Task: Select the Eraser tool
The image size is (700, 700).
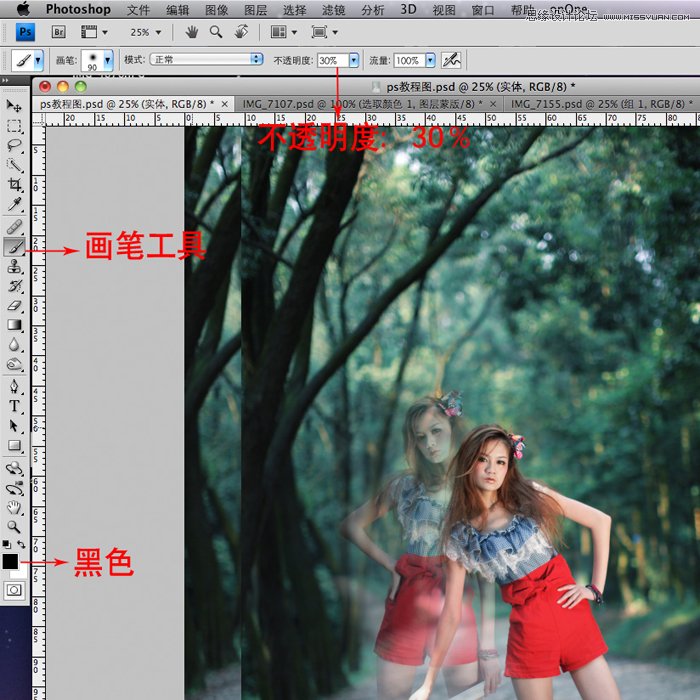Action: click(14, 305)
